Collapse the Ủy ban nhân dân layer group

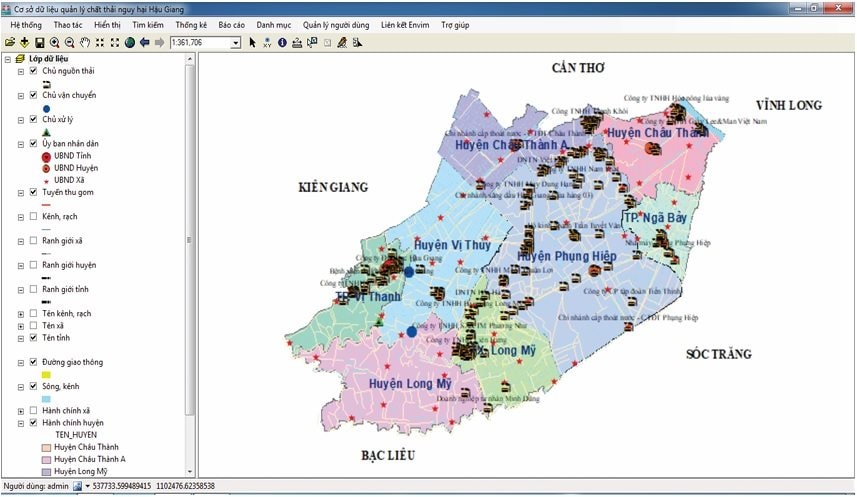point(22,144)
